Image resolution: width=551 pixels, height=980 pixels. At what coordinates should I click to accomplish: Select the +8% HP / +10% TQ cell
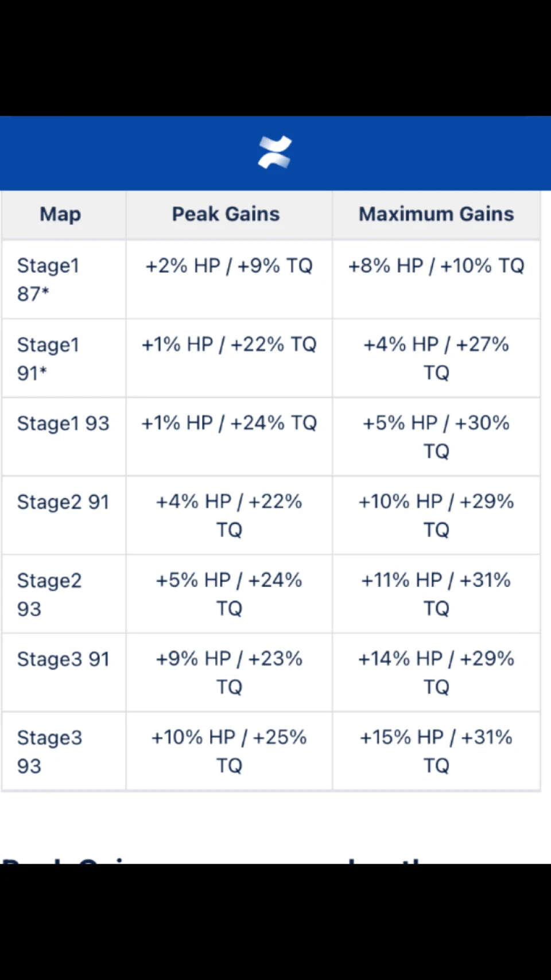pyautogui.click(x=436, y=279)
